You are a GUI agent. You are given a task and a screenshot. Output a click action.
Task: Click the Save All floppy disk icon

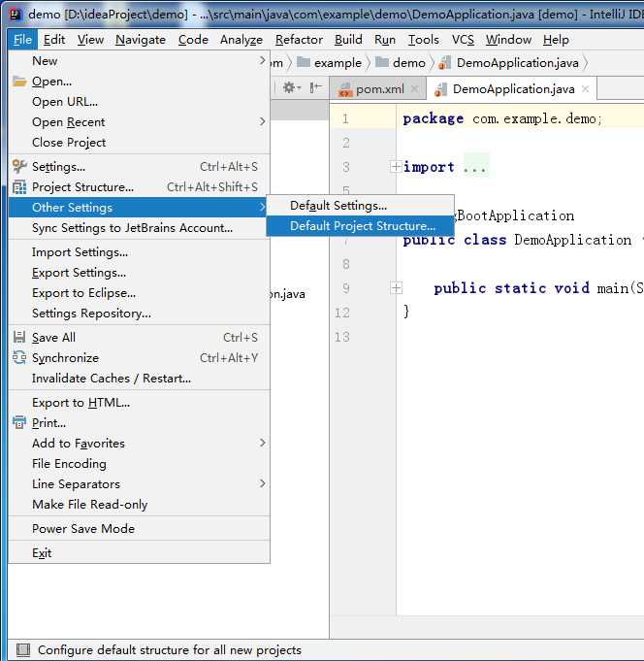19,337
